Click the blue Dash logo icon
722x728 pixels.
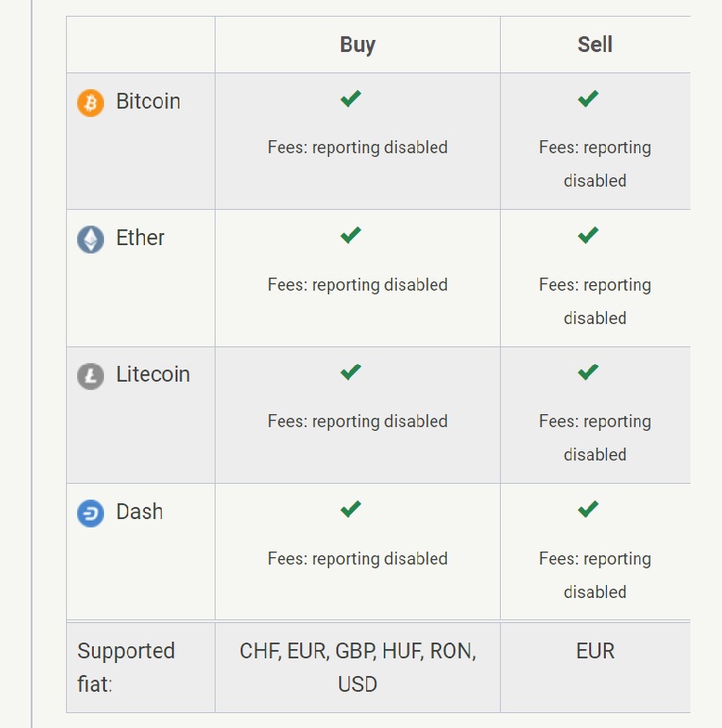(x=91, y=513)
